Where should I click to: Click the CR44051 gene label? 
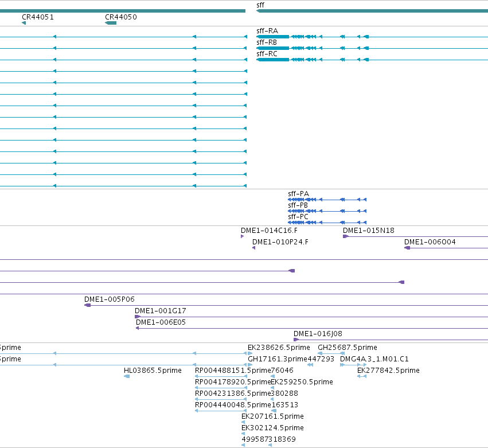pos(38,17)
